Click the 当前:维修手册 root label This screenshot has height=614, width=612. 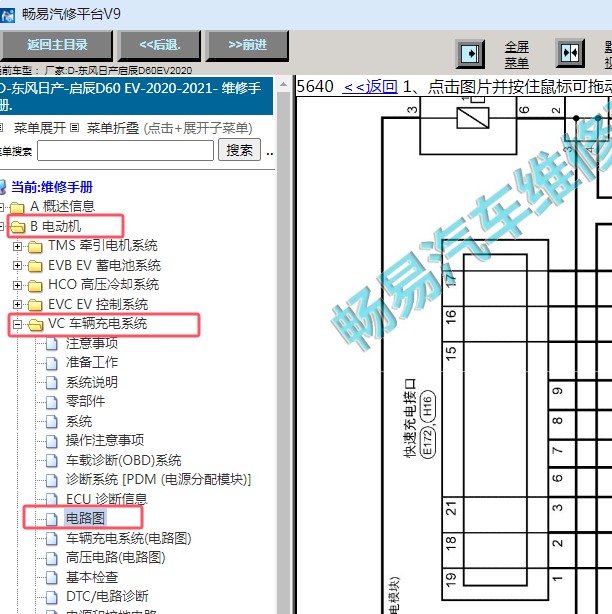52,187
